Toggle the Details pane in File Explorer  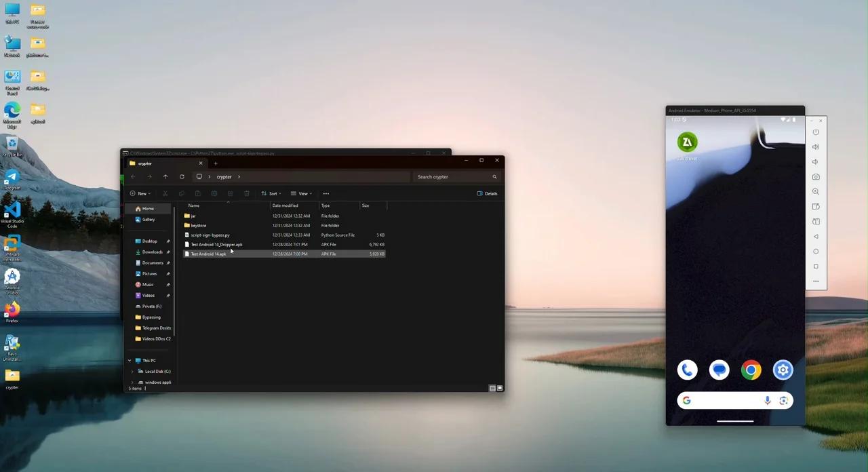coord(487,193)
